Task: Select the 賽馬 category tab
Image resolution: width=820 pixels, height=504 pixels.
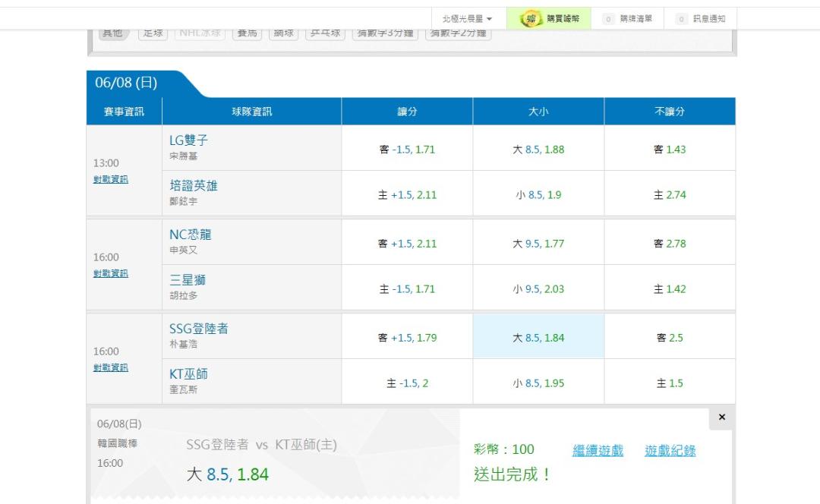Action: (x=247, y=34)
